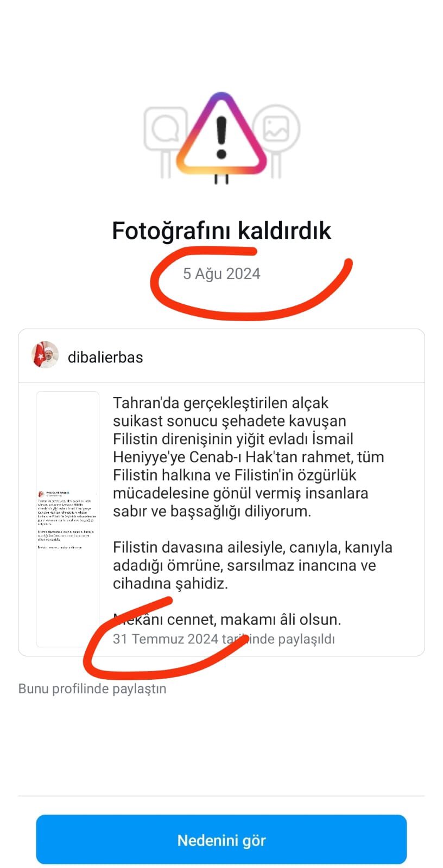Select the 5 Ağu 2024 removal date

tap(221, 273)
